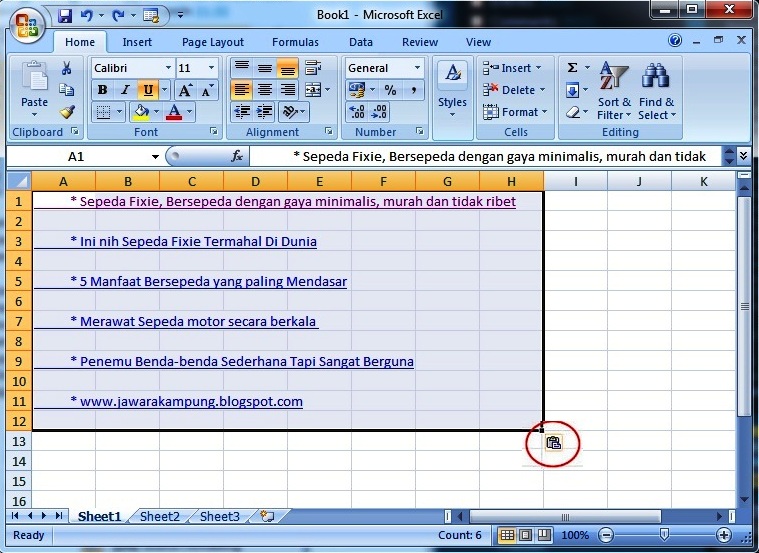Select the Sheet2 worksheet tab

[160, 516]
